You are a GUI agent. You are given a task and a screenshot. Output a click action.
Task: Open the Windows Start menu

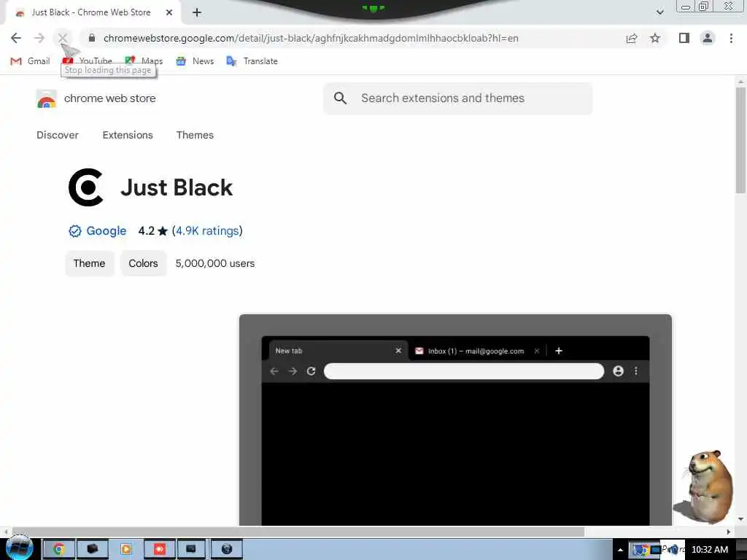19,548
